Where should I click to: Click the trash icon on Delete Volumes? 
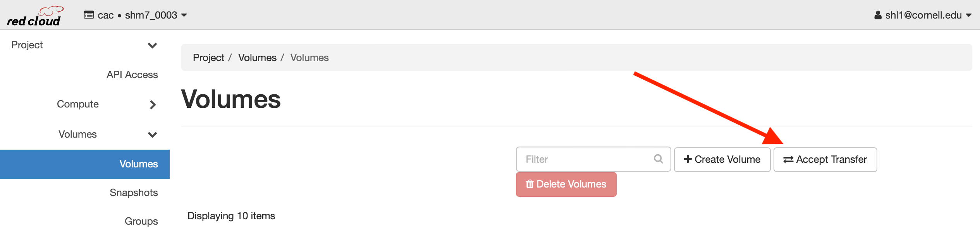pyautogui.click(x=530, y=184)
